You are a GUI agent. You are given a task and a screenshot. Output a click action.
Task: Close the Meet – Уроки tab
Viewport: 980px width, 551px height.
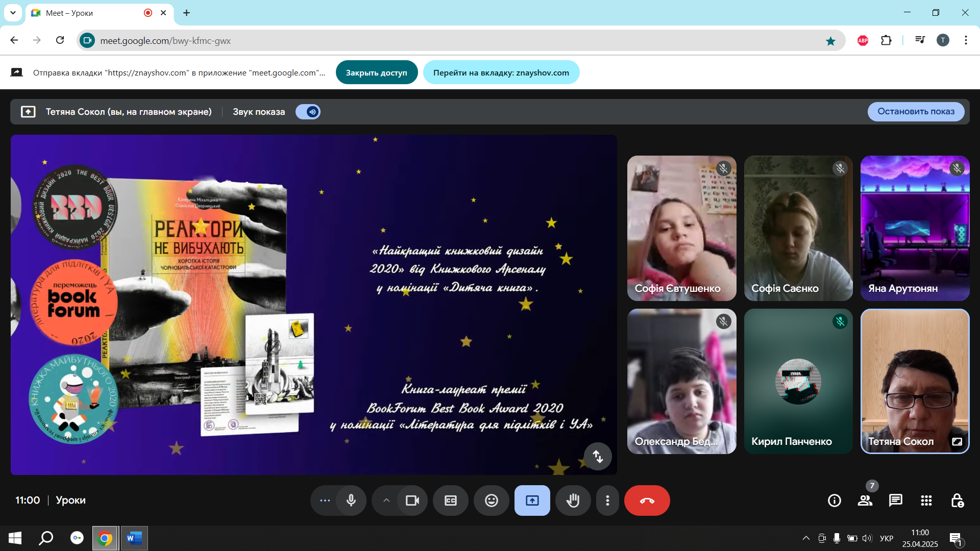163,13
